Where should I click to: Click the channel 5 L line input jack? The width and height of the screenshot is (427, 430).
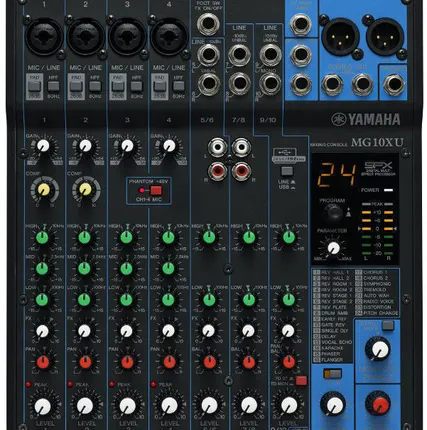click(209, 55)
